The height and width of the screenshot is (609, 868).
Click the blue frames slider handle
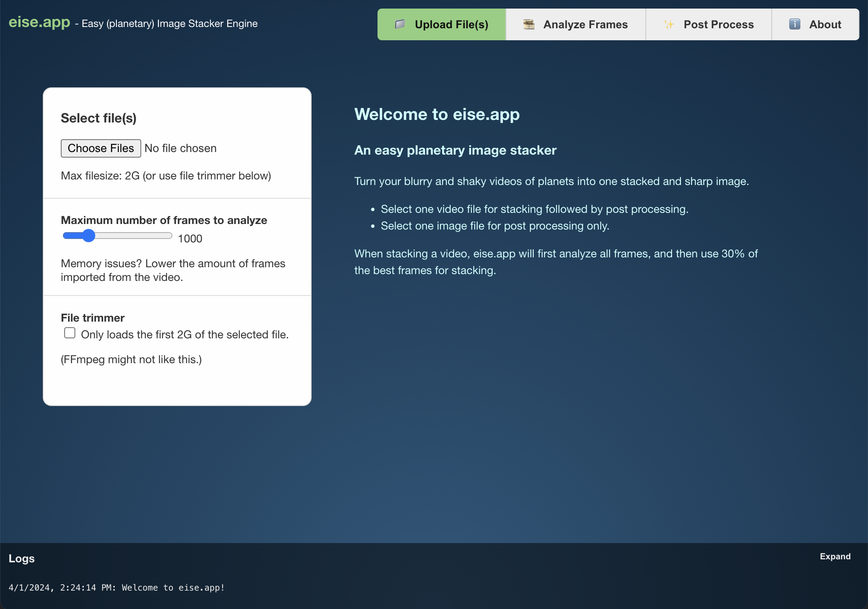pos(89,236)
